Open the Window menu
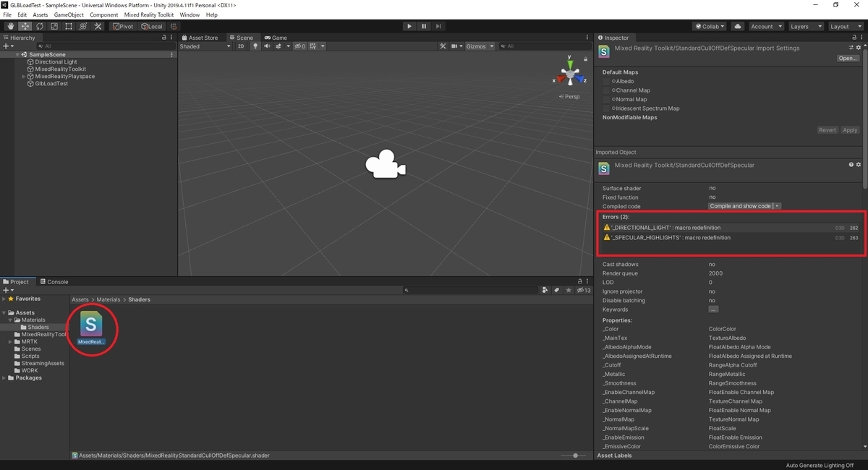Screen dimensions: 868x470 (190, 14)
